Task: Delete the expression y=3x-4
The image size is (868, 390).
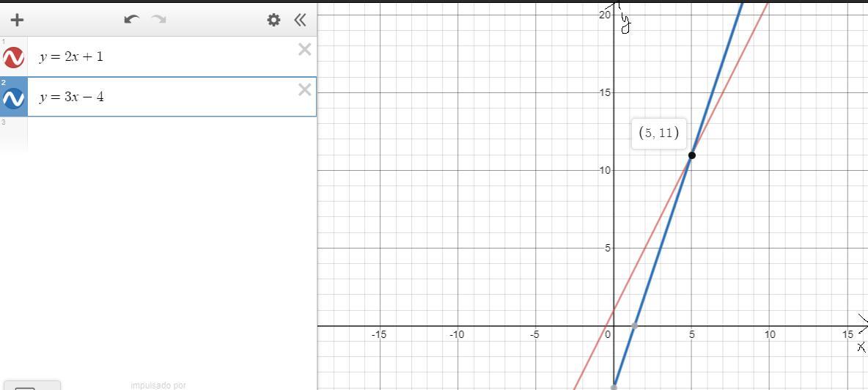Action: coord(304,89)
